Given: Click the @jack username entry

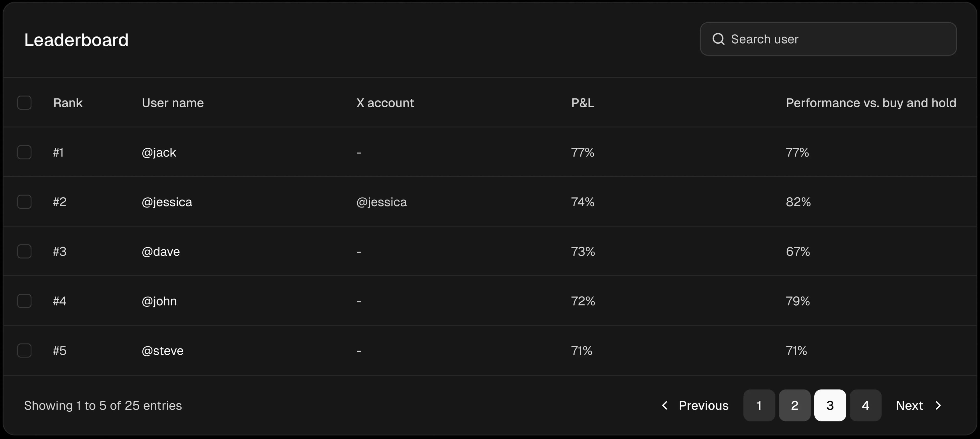Looking at the screenshot, I should [x=159, y=152].
